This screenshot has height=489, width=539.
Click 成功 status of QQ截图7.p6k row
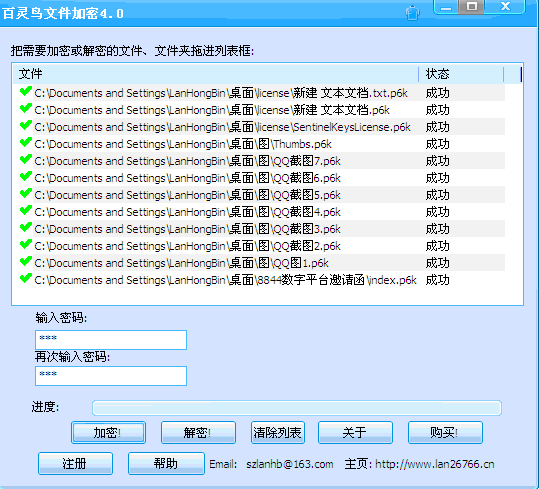coord(438,161)
